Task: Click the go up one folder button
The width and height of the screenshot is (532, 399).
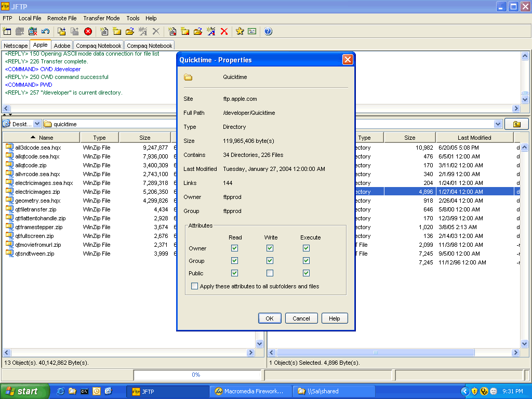Action: tap(516, 124)
